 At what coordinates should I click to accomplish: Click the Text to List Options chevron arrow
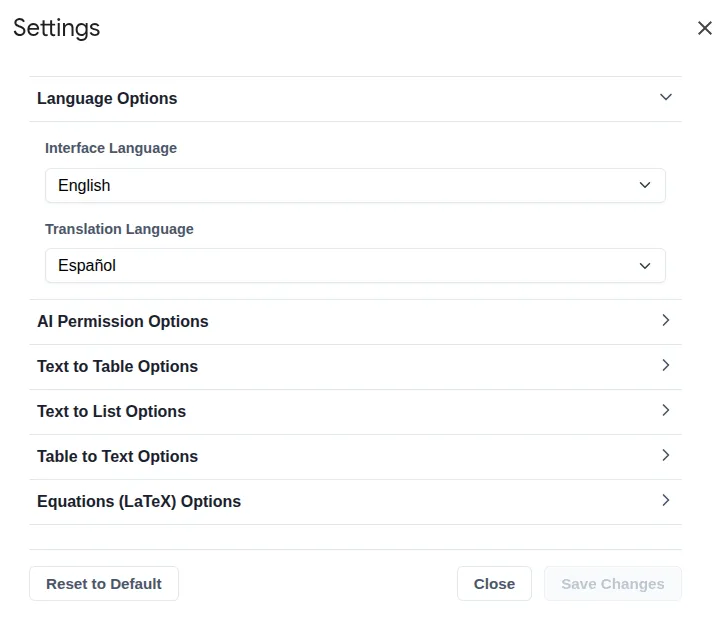665,410
